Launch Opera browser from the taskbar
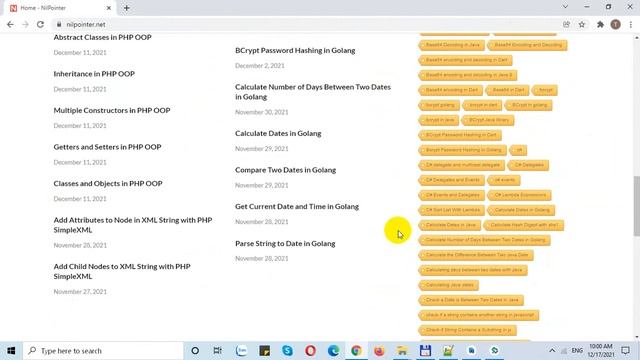 click(310, 351)
